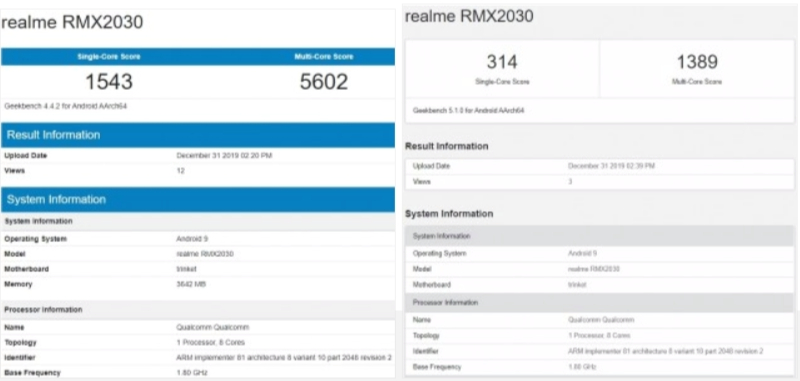Click the 'Memory' row label

(x=18, y=284)
